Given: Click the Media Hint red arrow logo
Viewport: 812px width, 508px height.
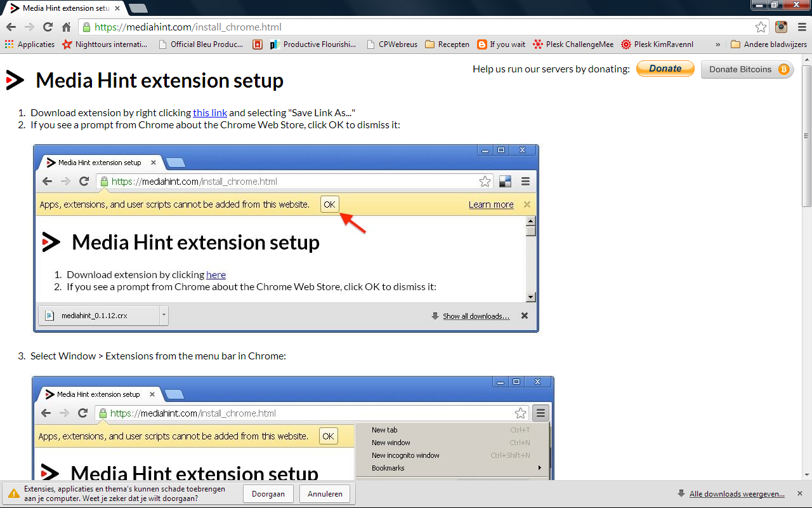Looking at the screenshot, I should pyautogui.click(x=15, y=80).
